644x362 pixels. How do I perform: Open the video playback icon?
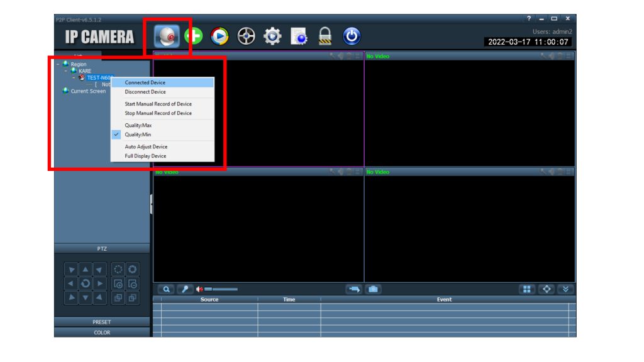[x=219, y=36]
